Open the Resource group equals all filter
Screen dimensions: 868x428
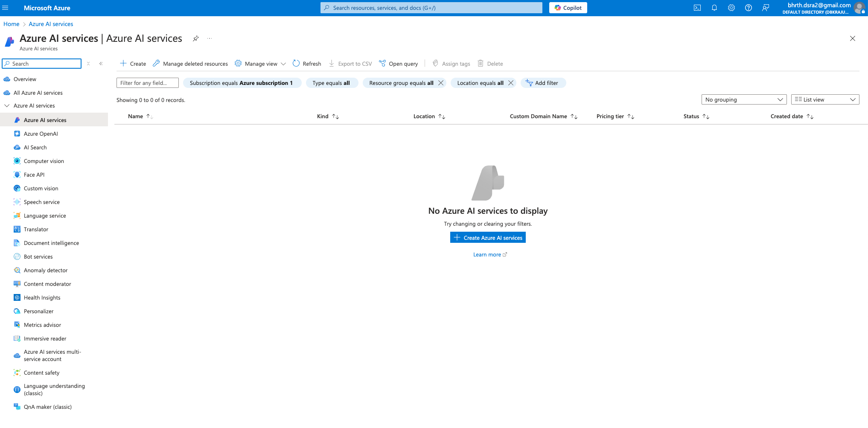click(401, 83)
